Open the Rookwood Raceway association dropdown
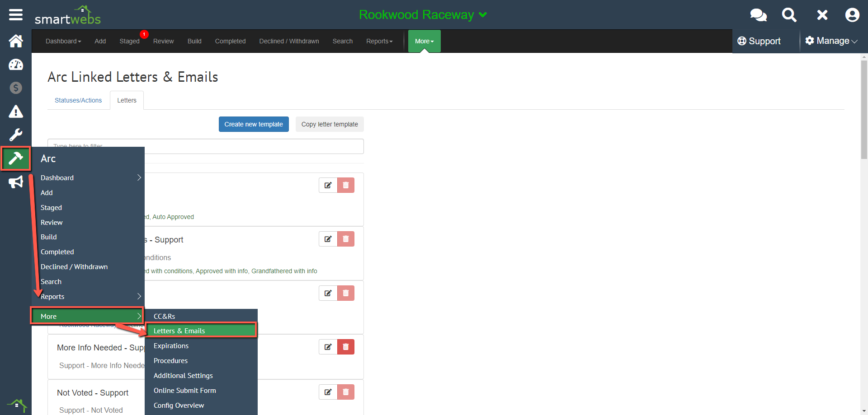The image size is (868, 415). [423, 15]
